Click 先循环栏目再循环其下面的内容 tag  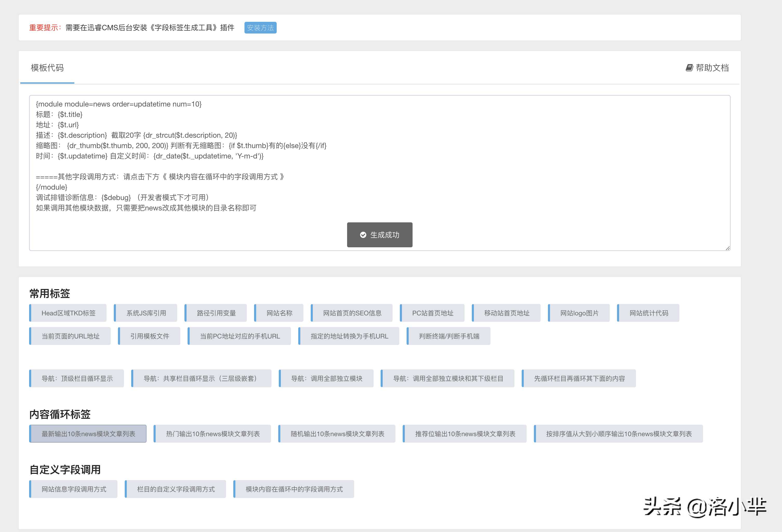(579, 378)
